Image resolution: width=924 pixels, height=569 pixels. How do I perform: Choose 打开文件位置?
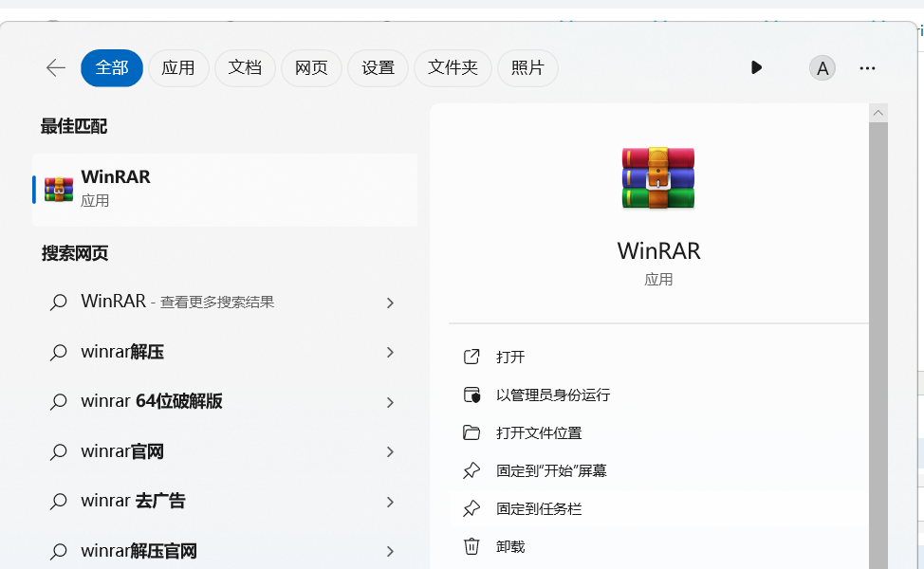tap(658, 433)
